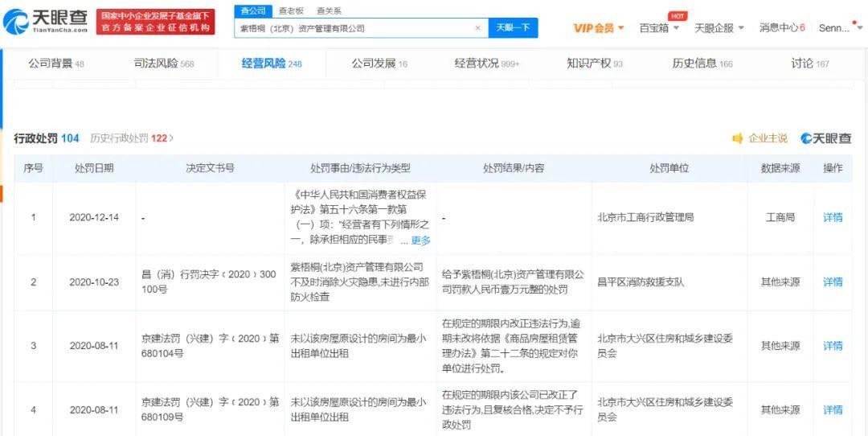Select the 查关系 search tab
Screen dimensions: 868x436
(x=329, y=10)
